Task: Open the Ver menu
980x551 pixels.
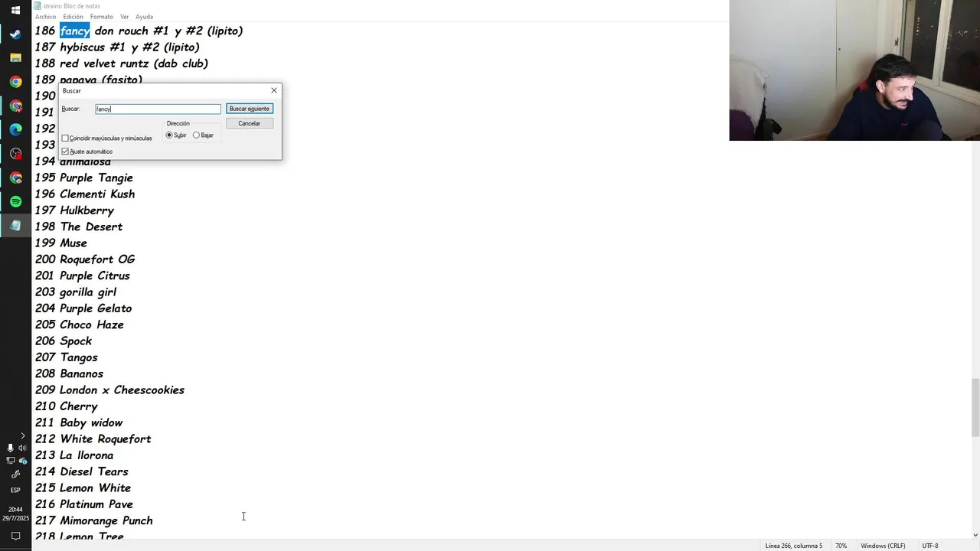Action: pyautogui.click(x=124, y=17)
